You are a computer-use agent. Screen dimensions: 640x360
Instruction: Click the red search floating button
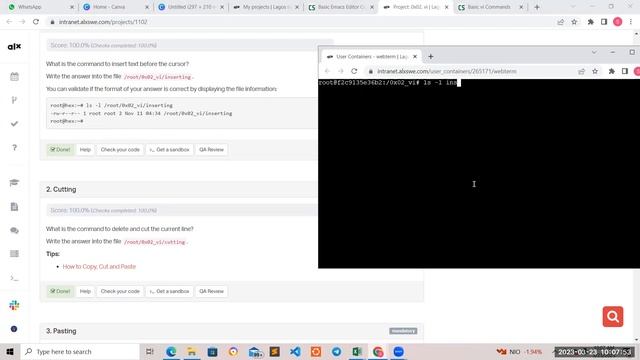[613, 316]
